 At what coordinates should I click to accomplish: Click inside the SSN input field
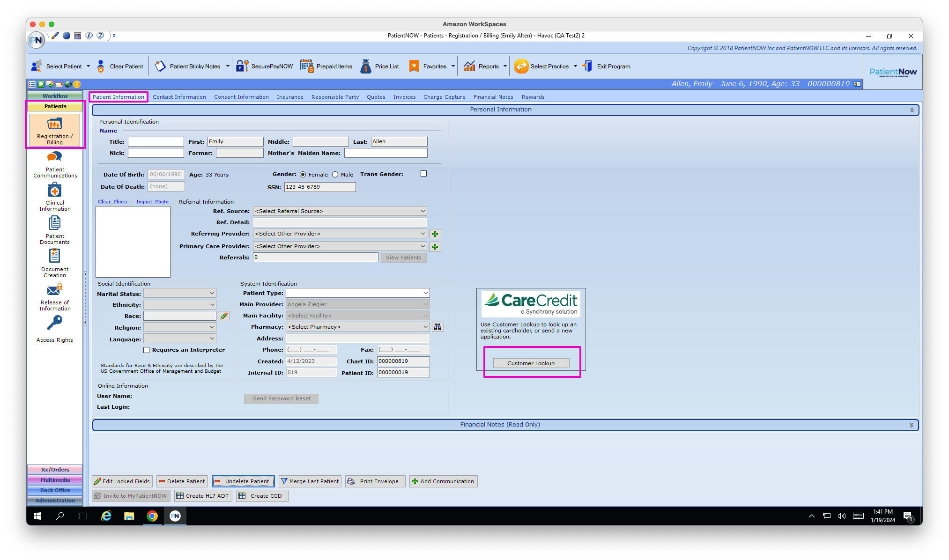point(320,187)
